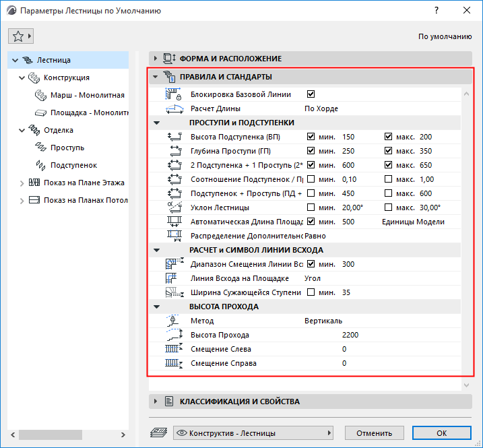Click the Линия Всхода на Площадке value Угол
The height and width of the screenshot is (448, 483).
click(x=313, y=278)
